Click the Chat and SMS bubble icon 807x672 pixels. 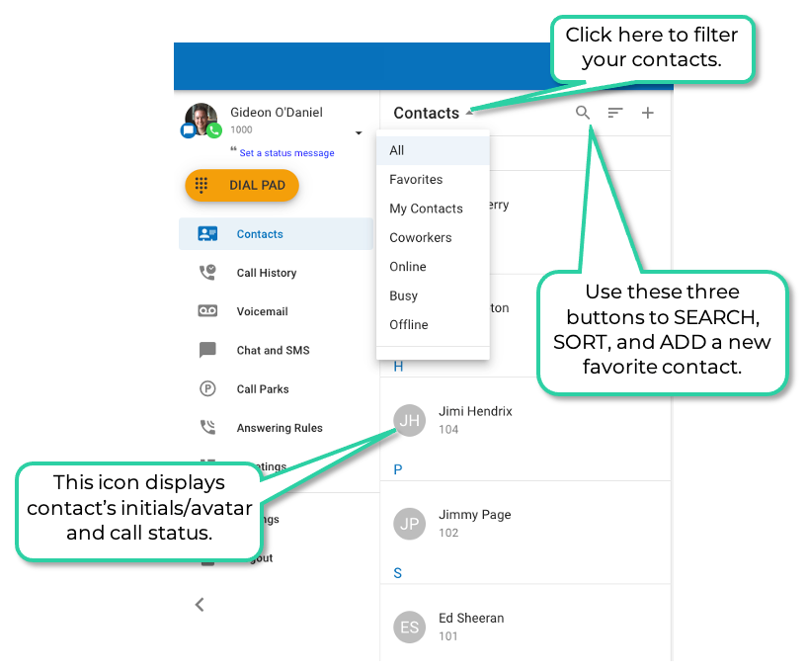(207, 350)
